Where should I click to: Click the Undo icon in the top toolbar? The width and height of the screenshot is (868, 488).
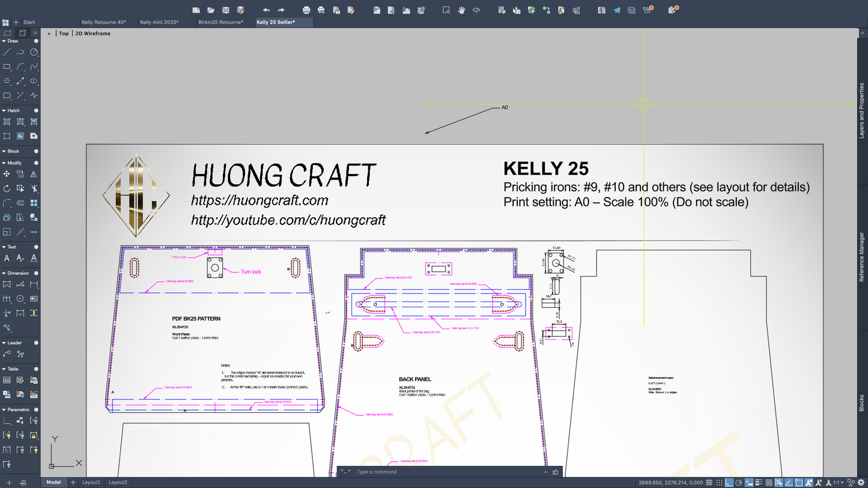266,10
